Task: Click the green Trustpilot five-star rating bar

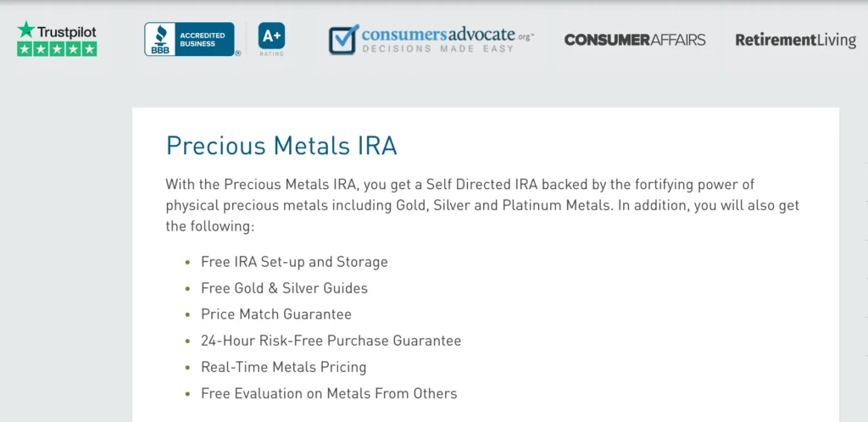Action: [57, 49]
